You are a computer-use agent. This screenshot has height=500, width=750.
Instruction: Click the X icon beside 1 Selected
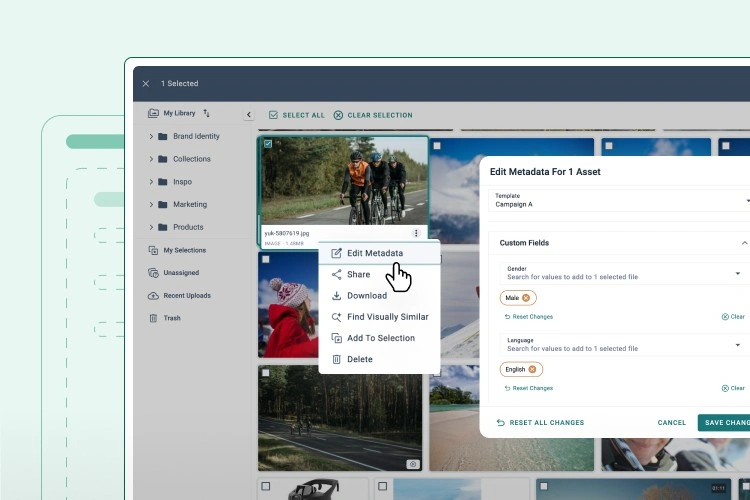click(146, 84)
